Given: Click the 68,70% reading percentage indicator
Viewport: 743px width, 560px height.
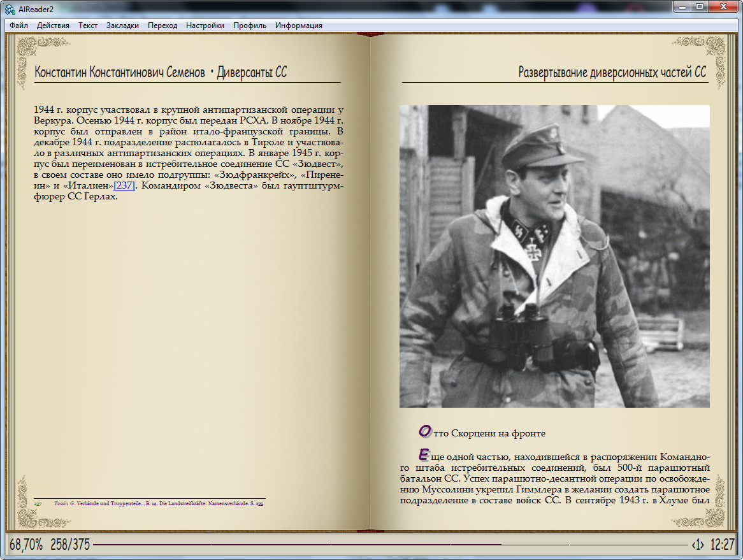Looking at the screenshot, I should (x=26, y=545).
